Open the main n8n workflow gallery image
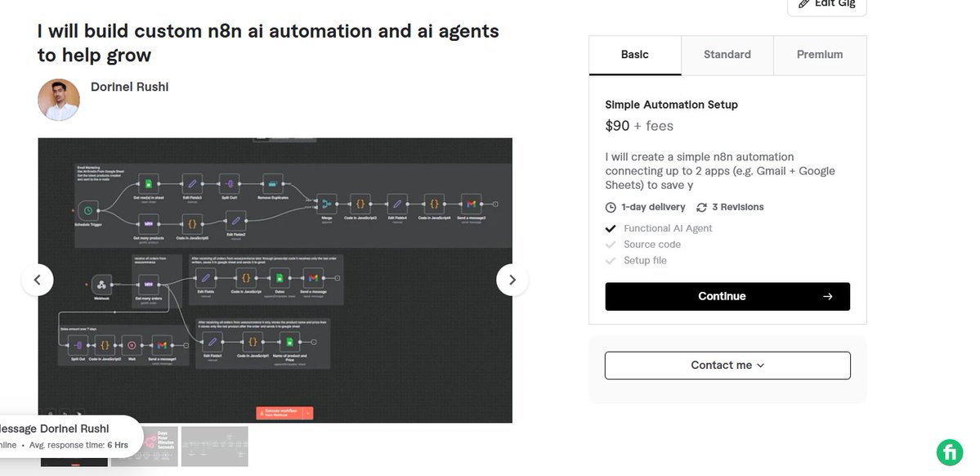Image resolution: width=980 pixels, height=476 pixels. point(275,281)
